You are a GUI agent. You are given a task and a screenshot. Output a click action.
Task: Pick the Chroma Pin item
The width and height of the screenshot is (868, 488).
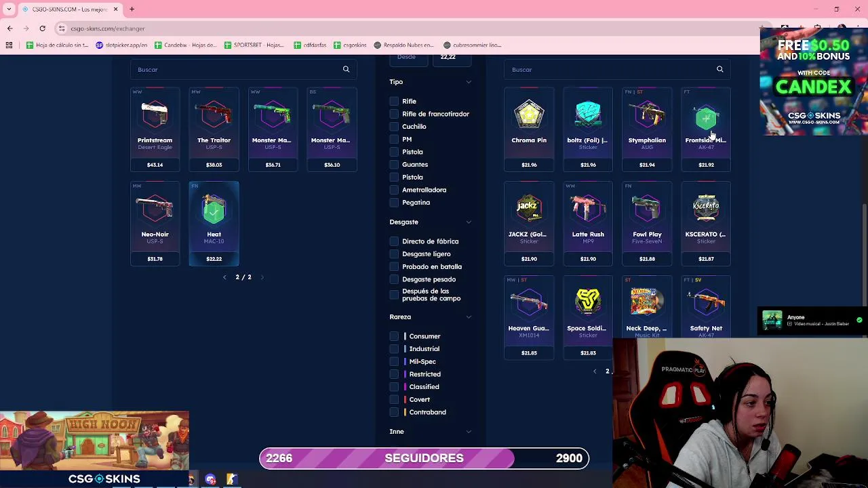click(x=529, y=129)
